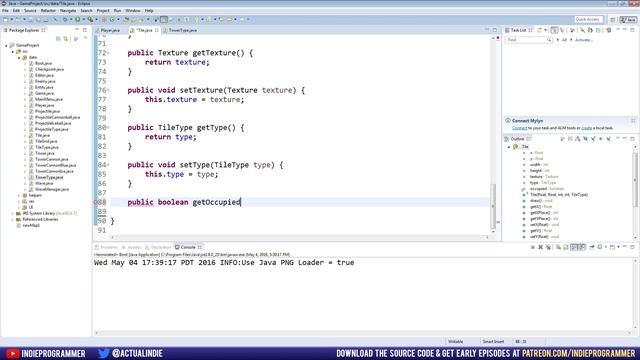Collapse the GameProject tree node
Screen dimensions: 640x360
pyautogui.click(x=6, y=45)
